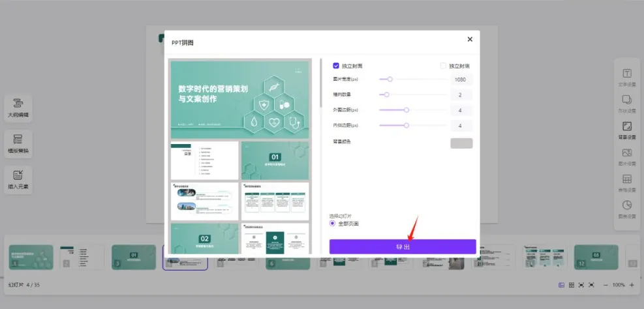Click 背景颜色 label text

point(342,141)
